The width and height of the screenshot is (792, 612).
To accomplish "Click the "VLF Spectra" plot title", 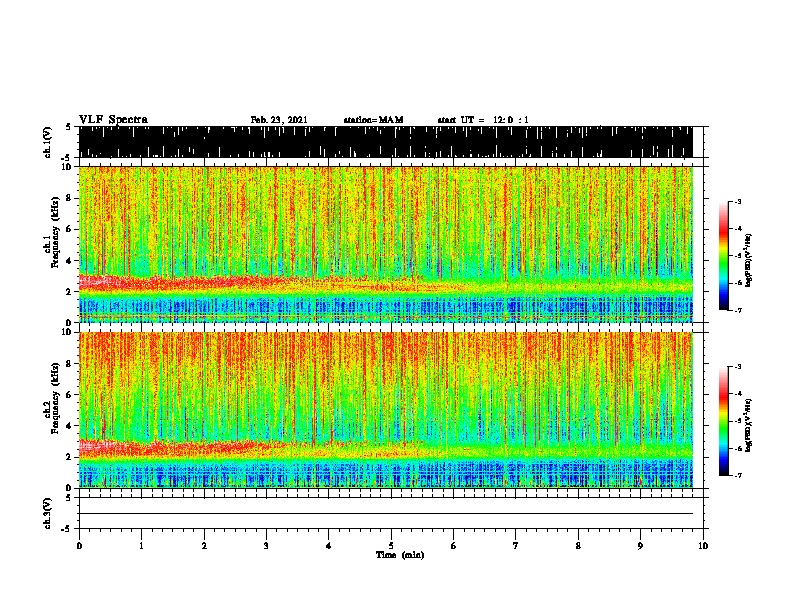I will pyautogui.click(x=113, y=120).
